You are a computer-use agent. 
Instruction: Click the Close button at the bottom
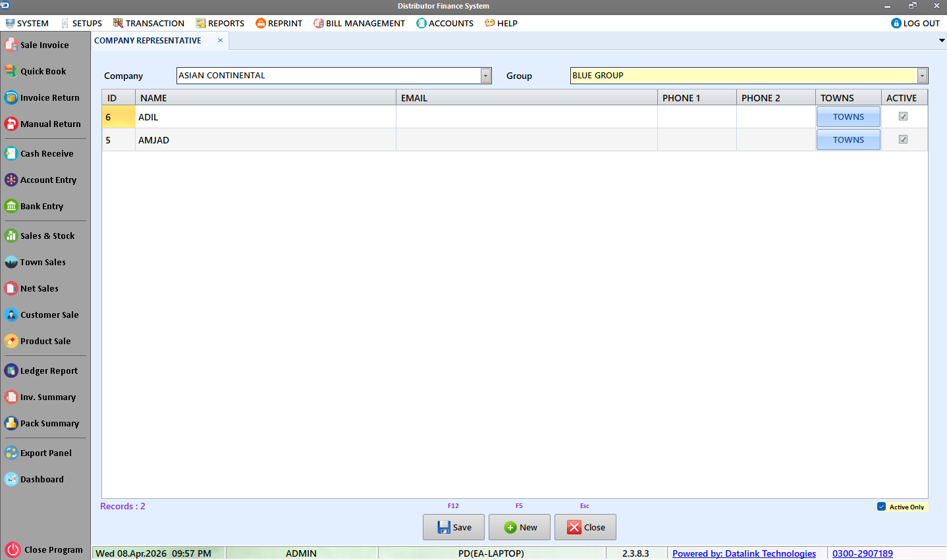coord(585,527)
